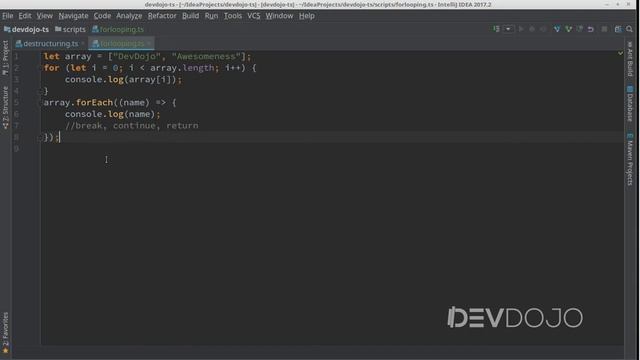The width and height of the screenshot is (640, 360).
Task: Open the File menu
Action: point(8,16)
